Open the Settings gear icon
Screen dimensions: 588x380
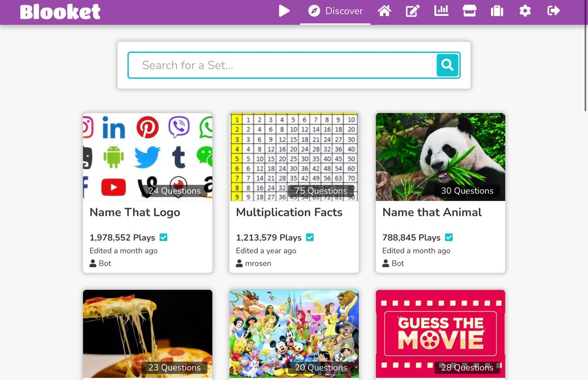pyautogui.click(x=525, y=11)
